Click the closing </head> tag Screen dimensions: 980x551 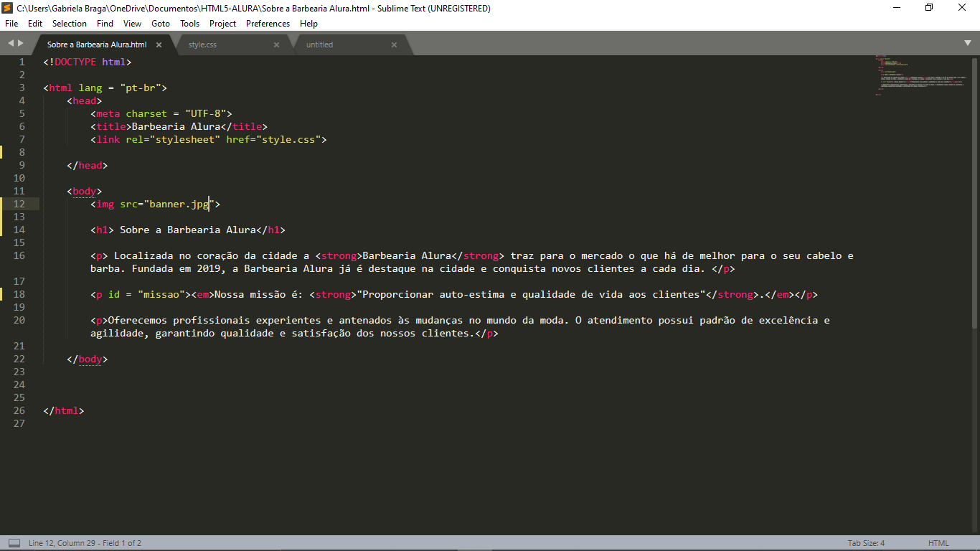point(88,165)
